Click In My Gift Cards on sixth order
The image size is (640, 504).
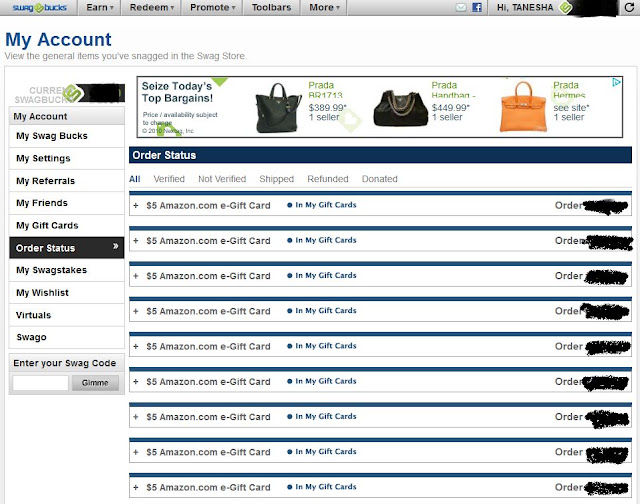(322, 381)
